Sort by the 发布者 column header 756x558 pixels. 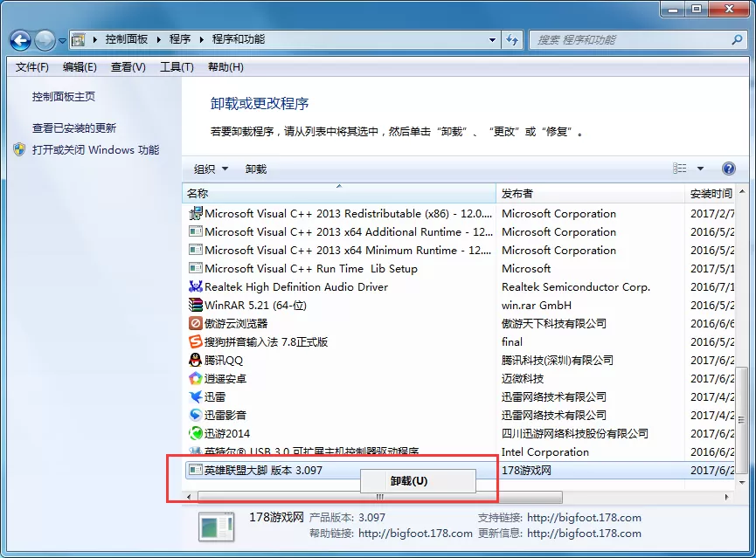[590, 193]
